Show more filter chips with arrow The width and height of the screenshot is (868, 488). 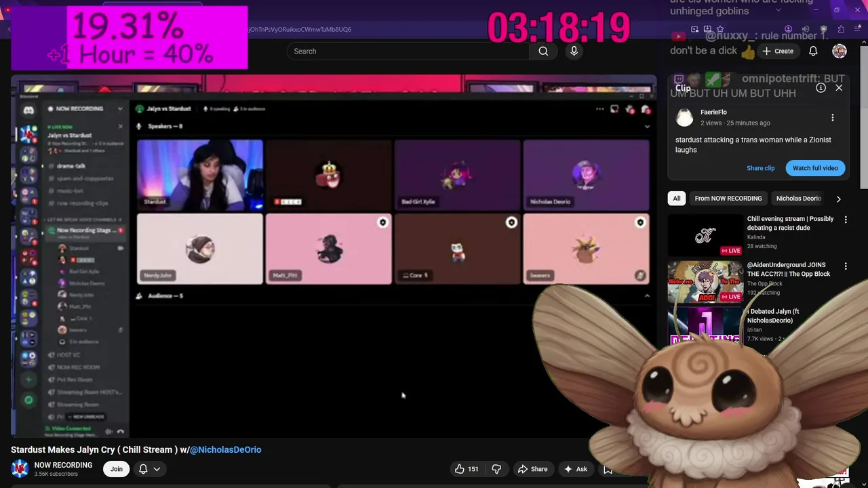coord(838,199)
